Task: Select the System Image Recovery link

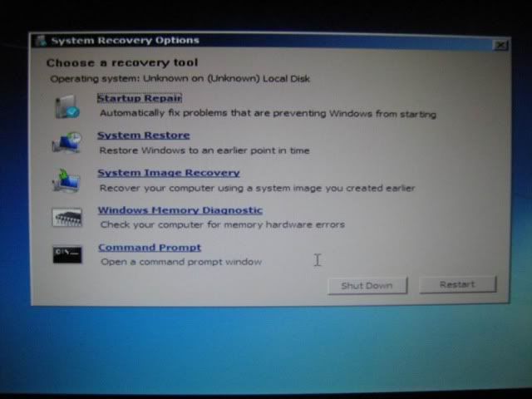Action: [168, 173]
